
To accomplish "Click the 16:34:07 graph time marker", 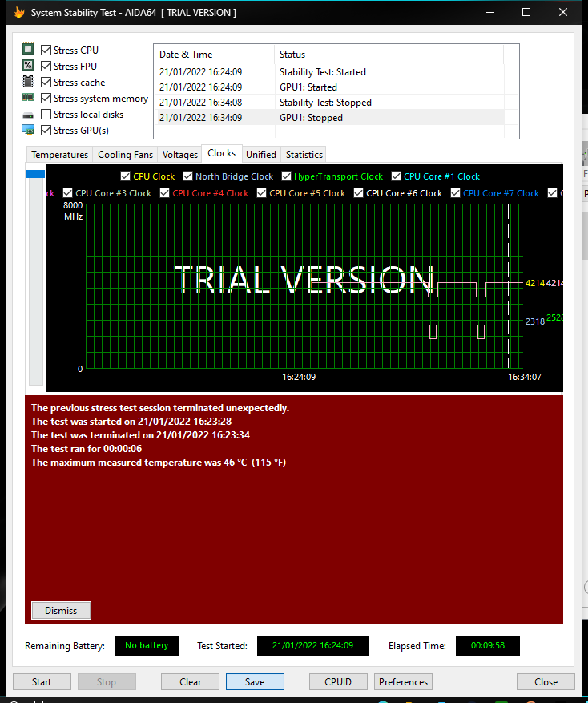I will pos(525,377).
